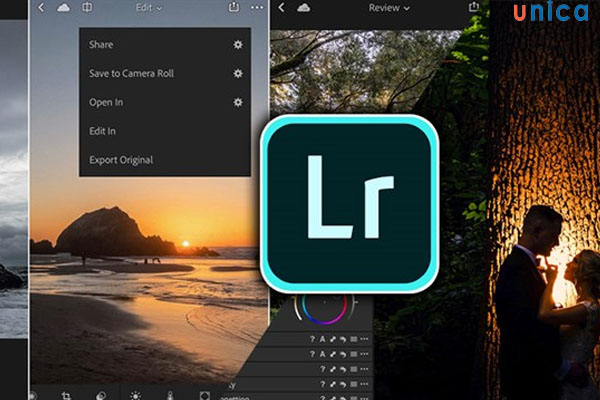Select the Edit In option
Viewport: 600px width, 400px height.
tap(102, 131)
